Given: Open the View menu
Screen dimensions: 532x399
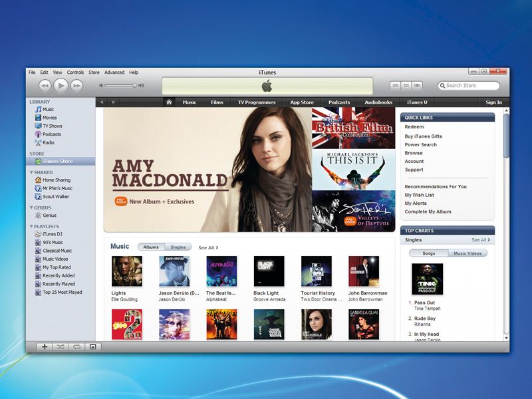Looking at the screenshot, I should (x=57, y=72).
